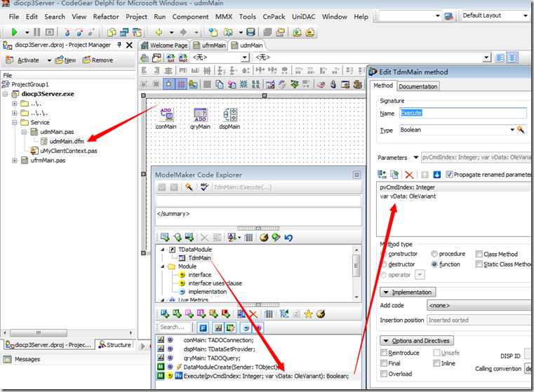This screenshot has width=534, height=392.
Task: Select the procedure radio button
Action: point(434,254)
